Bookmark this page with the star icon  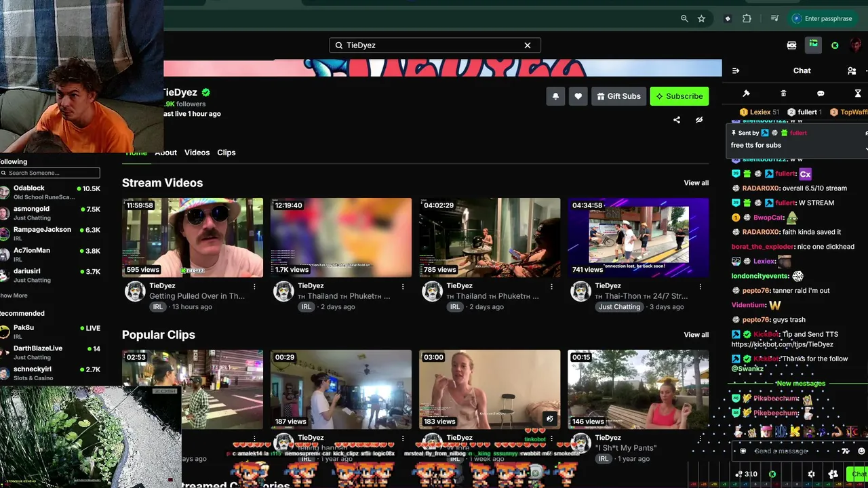[x=701, y=19]
